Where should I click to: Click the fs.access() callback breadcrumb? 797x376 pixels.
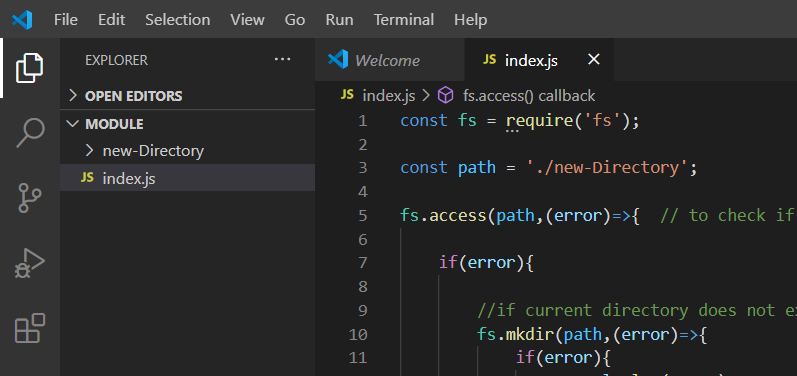pyautogui.click(x=529, y=96)
